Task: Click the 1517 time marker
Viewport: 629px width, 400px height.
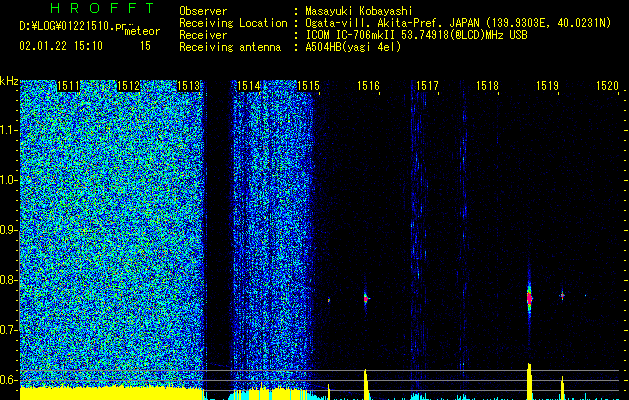Action: pyautogui.click(x=427, y=85)
